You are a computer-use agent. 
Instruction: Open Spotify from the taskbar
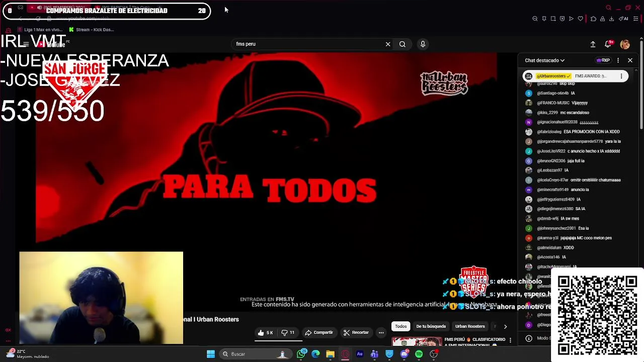419,354
